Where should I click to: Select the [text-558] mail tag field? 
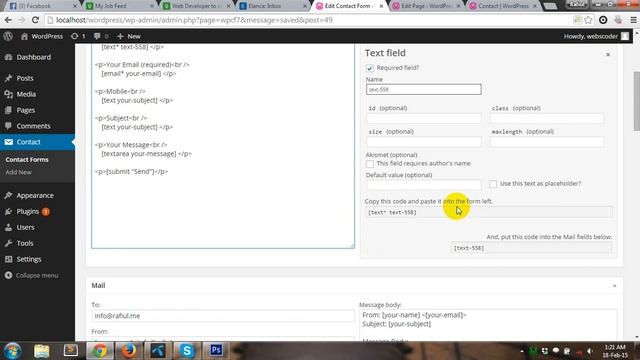[531, 248]
